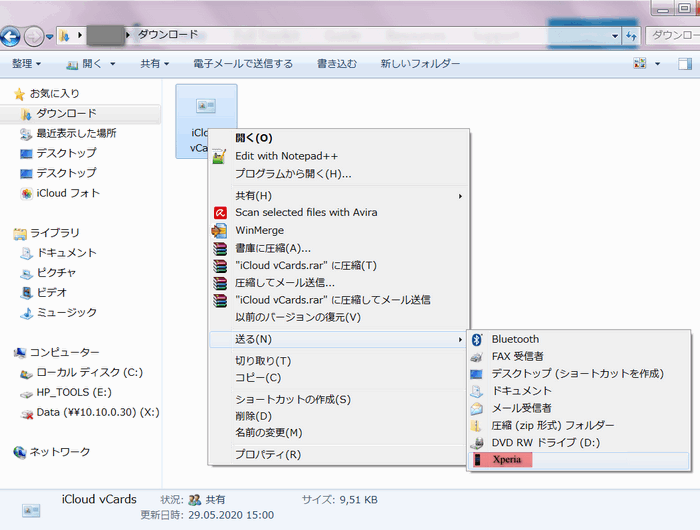Viewport: 700px width, 530px height.
Task: Click 電子メールで送信する in toolbar
Action: pyautogui.click(x=243, y=64)
